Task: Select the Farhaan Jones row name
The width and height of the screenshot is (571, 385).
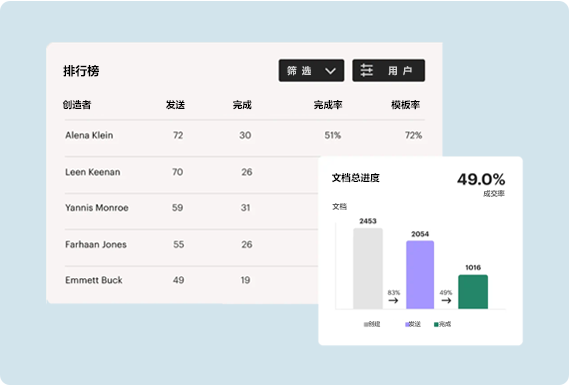Action: click(x=96, y=244)
